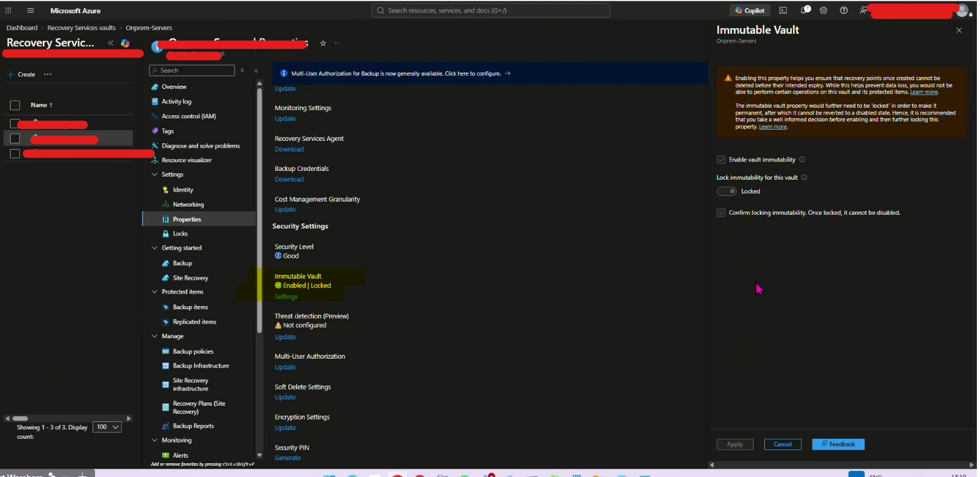Click the global search resources box
980x477 pixels.
coord(491,11)
